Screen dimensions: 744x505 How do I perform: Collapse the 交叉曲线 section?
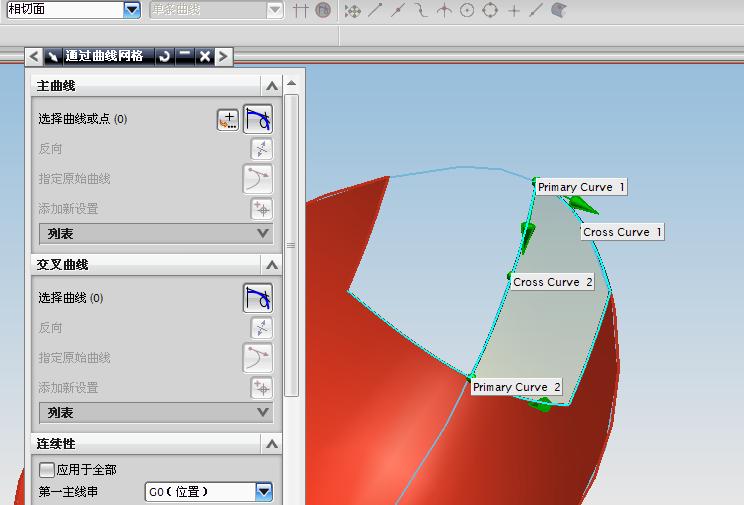click(271, 265)
